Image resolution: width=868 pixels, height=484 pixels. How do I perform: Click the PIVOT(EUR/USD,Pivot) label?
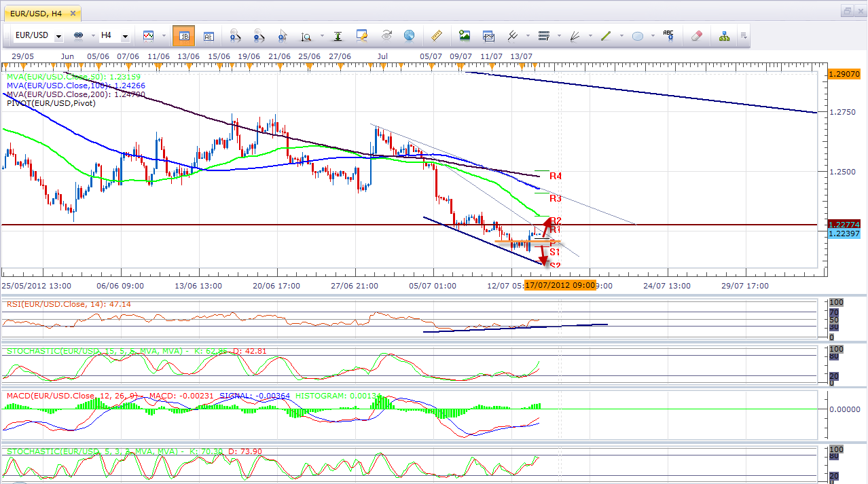point(52,103)
